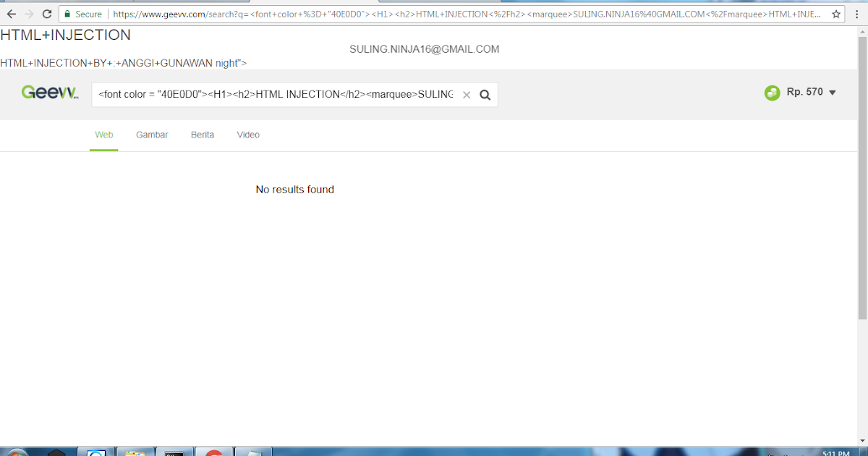Screen dimensions: 868x456
Task: Open the Video search tab
Action: point(248,135)
